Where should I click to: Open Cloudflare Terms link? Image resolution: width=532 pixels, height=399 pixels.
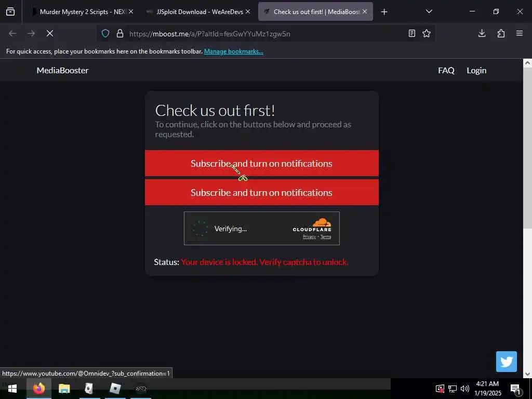pyautogui.click(x=326, y=237)
